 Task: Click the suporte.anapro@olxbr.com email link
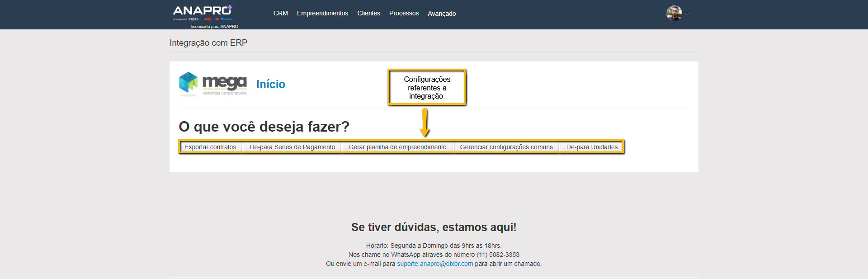435,264
